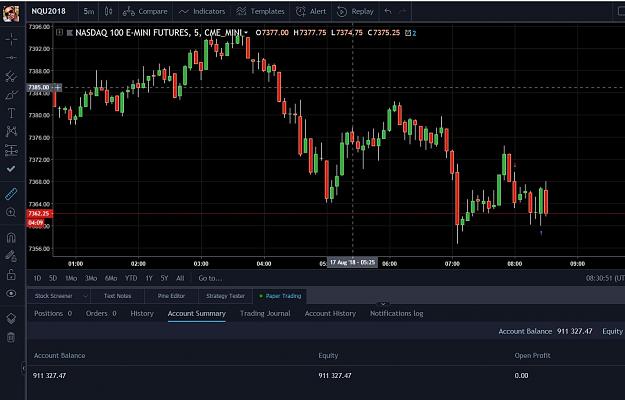Open the History tab
This screenshot has height=400, width=625.
pyautogui.click(x=142, y=314)
